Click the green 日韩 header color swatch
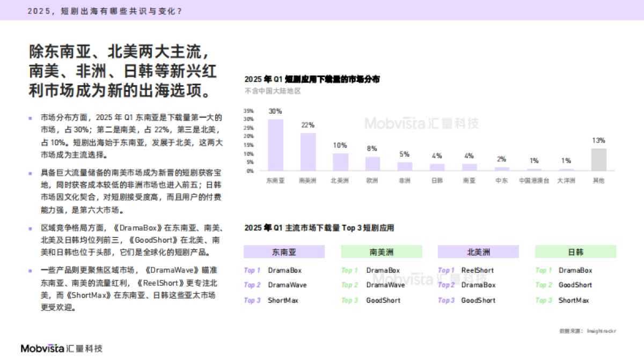This screenshot has width=644, height=362. click(x=576, y=251)
